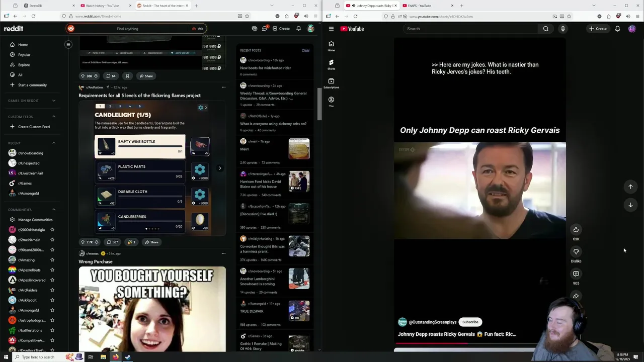Favorite r/Apexrollouts with star
Viewport: 644px width, 362px height.
coord(52,270)
